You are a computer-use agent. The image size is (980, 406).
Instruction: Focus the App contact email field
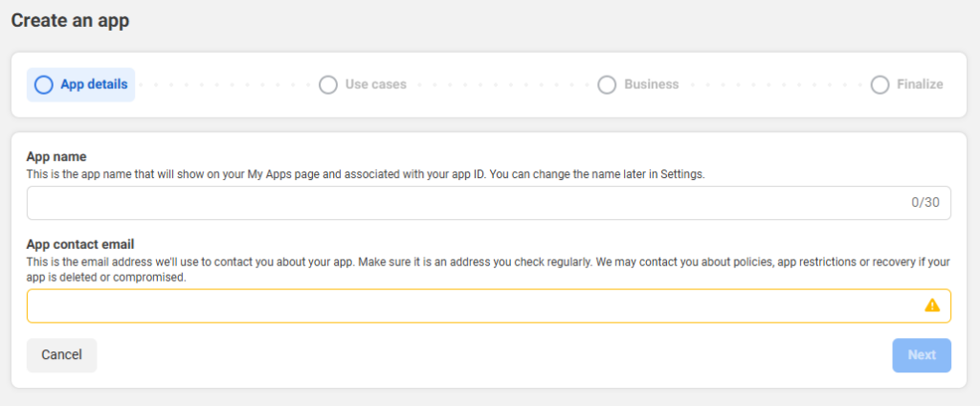point(489,305)
